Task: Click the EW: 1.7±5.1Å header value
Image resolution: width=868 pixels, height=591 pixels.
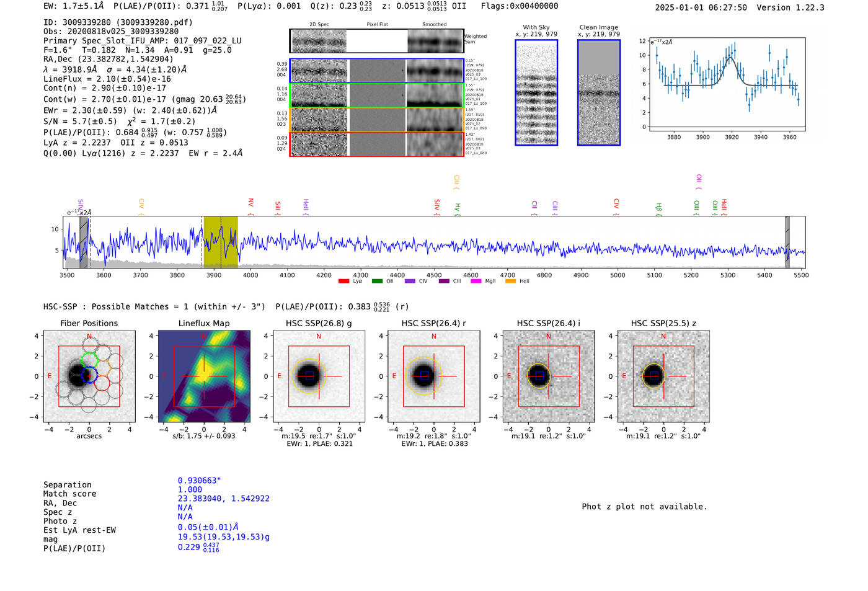Action: coord(73,6)
